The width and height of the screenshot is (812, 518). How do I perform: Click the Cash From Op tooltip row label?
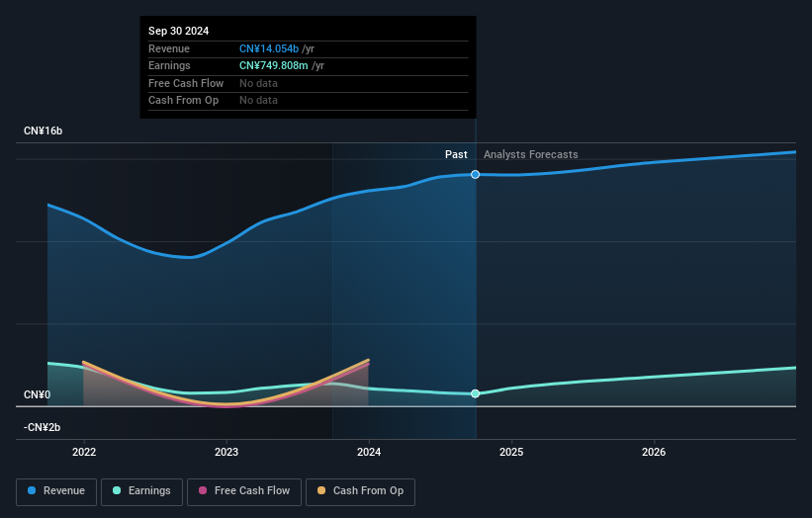tap(183, 101)
